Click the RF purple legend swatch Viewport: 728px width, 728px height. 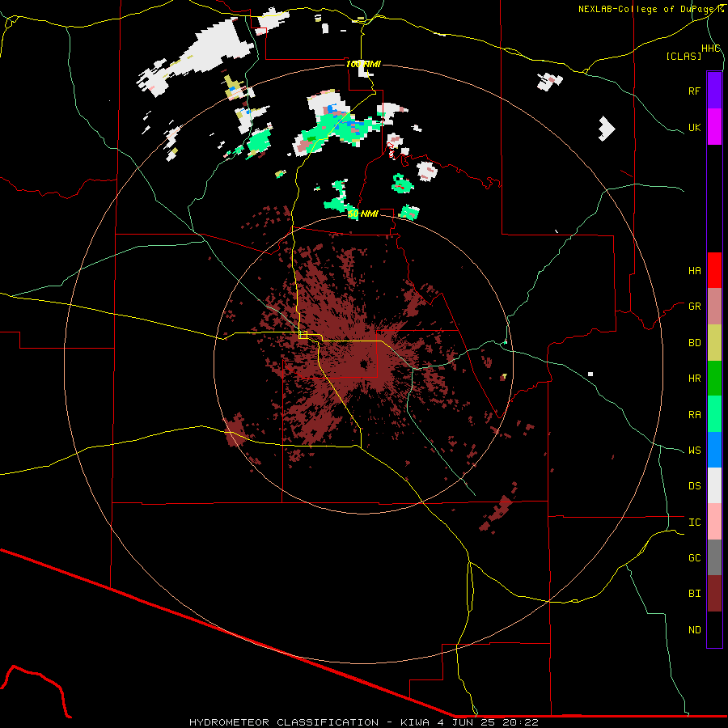point(714,91)
